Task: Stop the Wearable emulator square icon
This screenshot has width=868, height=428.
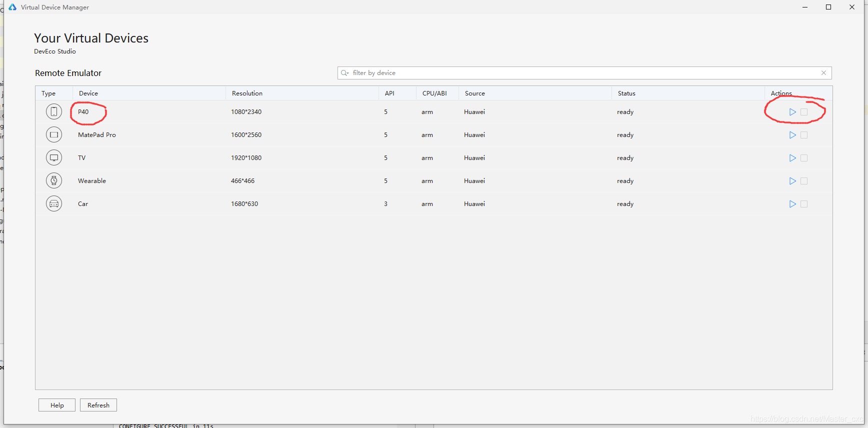Action: (804, 181)
